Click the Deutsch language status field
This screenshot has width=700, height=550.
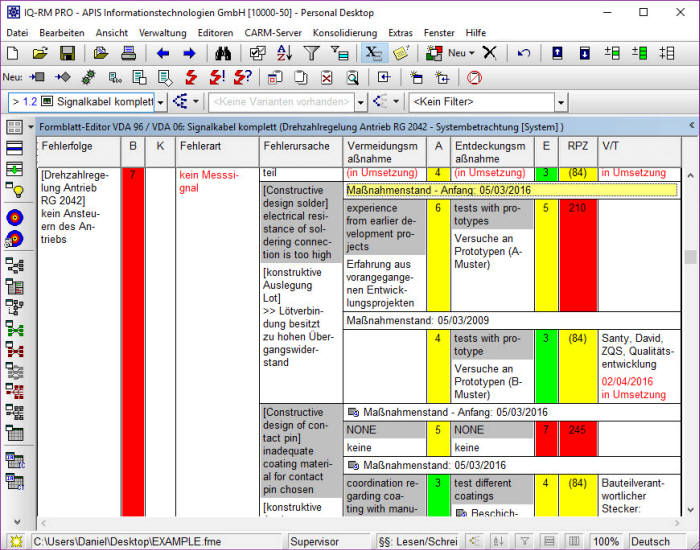(656, 542)
